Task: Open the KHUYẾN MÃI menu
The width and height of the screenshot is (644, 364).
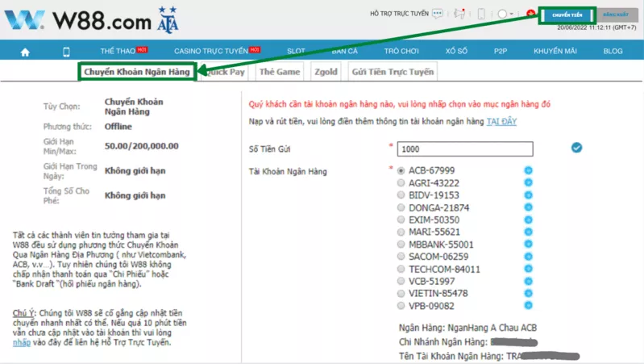Action: [555, 51]
